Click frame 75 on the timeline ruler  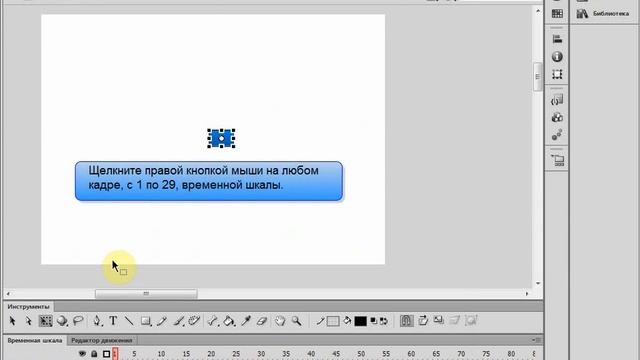(486, 354)
